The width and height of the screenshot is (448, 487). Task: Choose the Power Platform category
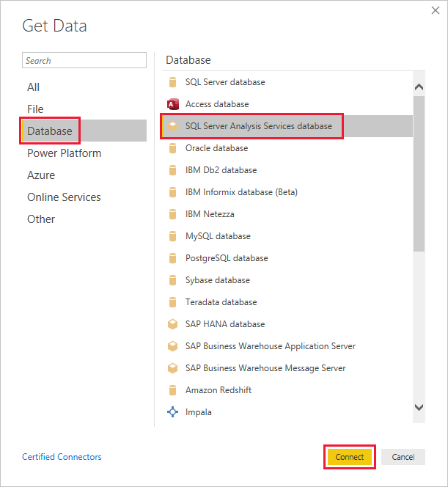[x=65, y=153]
